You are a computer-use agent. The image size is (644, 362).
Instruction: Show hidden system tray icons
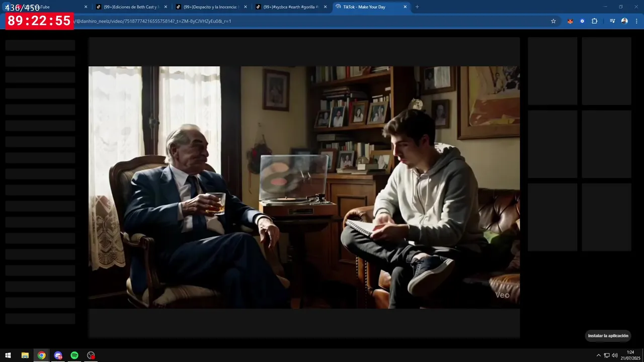(598, 355)
